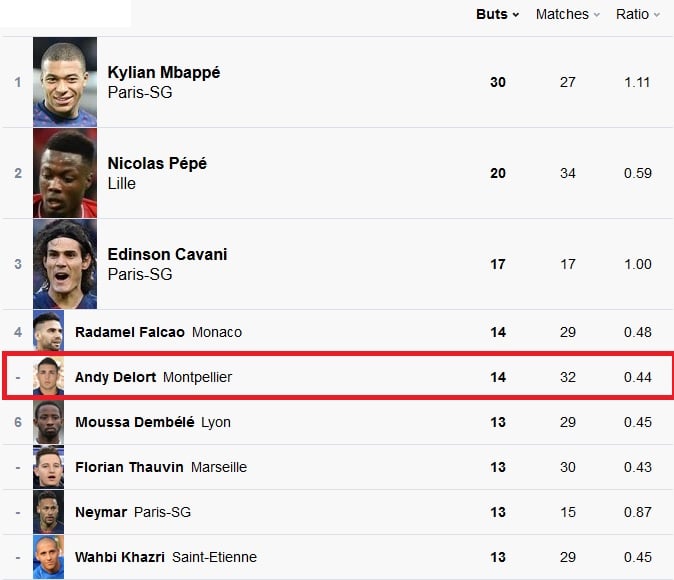Sort table by Buts column
The width and height of the screenshot is (674, 580).
tap(497, 15)
